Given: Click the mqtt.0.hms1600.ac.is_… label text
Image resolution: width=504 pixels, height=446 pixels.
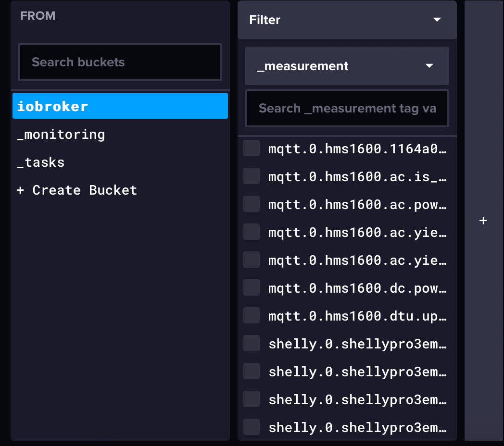Looking at the screenshot, I should 357,177.
